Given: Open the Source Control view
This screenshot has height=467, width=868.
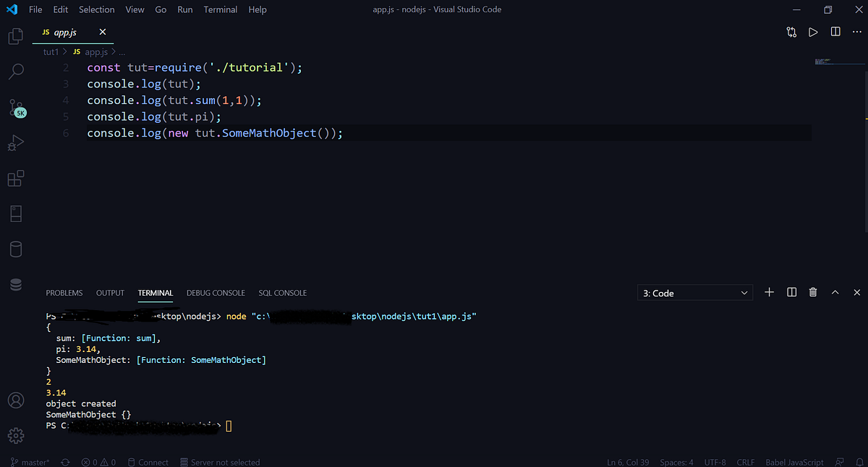Looking at the screenshot, I should 15,107.
